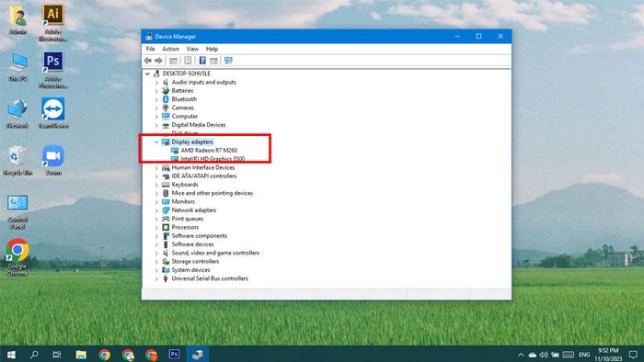Open Task View from the taskbar

[57, 355]
